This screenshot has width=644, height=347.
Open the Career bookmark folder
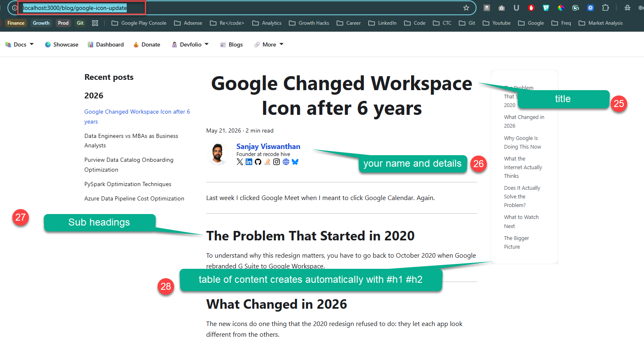point(349,23)
